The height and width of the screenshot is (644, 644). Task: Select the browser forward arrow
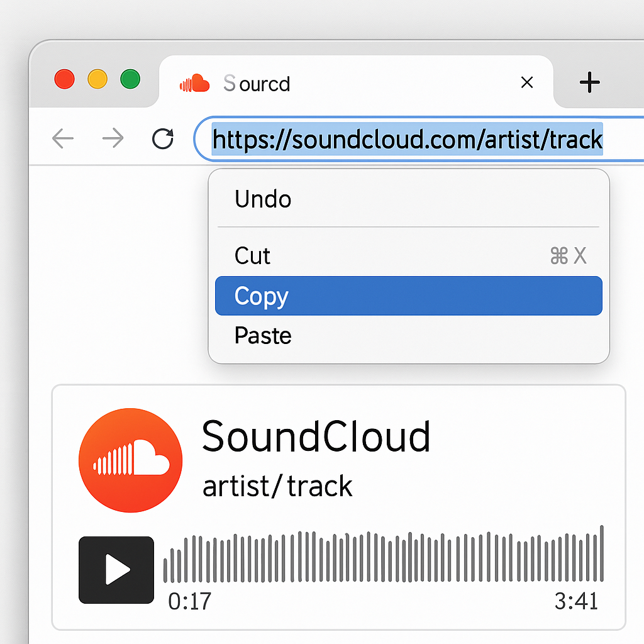(113, 139)
